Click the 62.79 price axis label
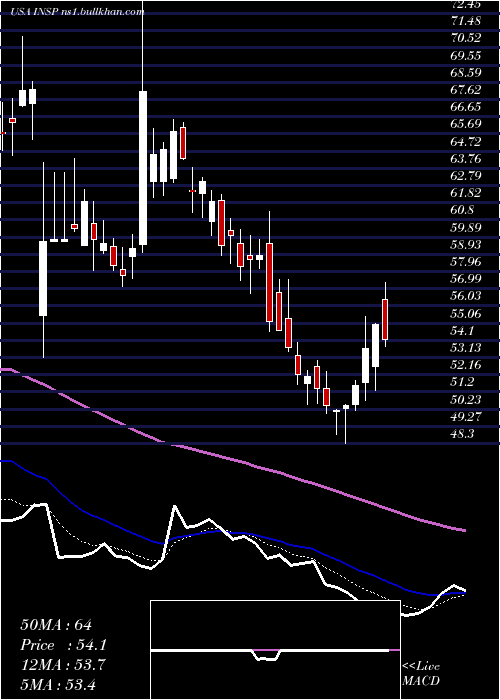 [x=466, y=175]
